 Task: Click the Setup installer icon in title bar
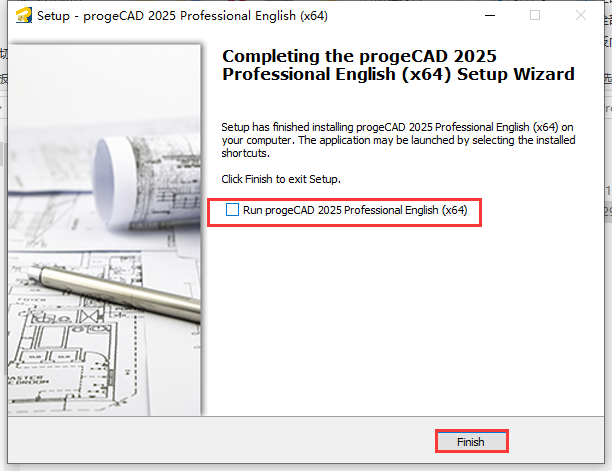coord(24,16)
